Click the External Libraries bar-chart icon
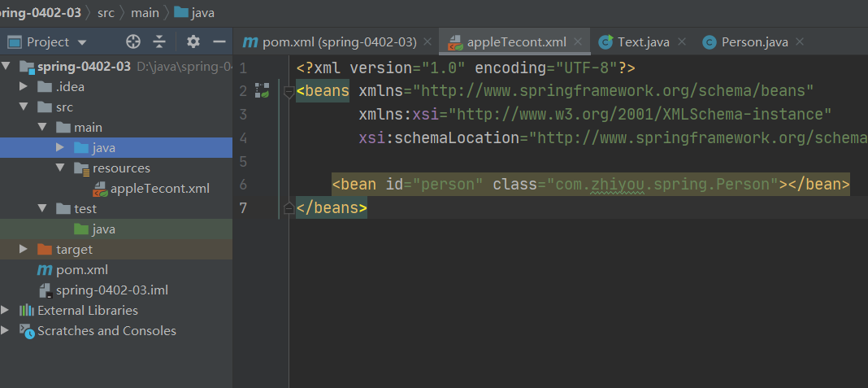The width and height of the screenshot is (868, 388). (26, 311)
